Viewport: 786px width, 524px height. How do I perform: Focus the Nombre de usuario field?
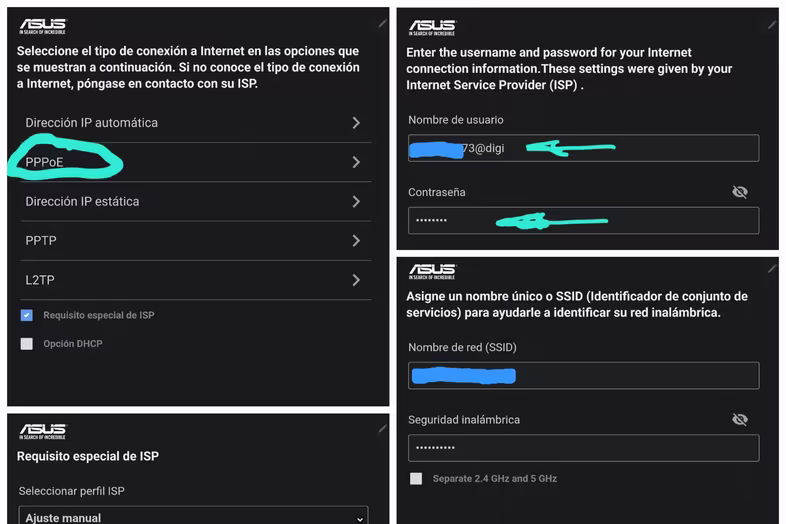[583, 148]
